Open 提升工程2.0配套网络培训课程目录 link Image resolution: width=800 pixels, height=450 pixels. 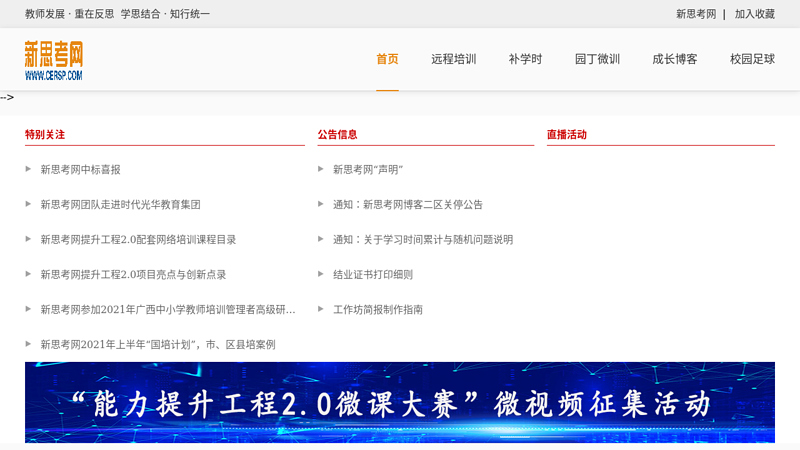(x=138, y=239)
